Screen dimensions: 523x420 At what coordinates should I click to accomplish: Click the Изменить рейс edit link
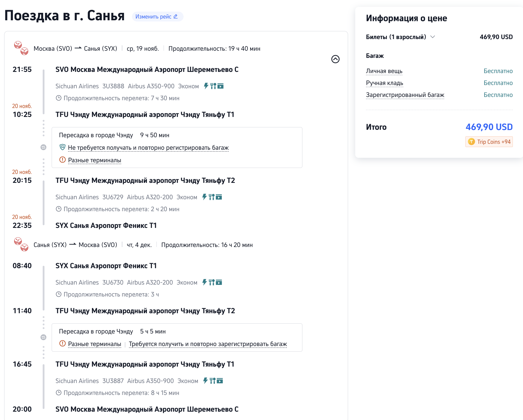[157, 17]
